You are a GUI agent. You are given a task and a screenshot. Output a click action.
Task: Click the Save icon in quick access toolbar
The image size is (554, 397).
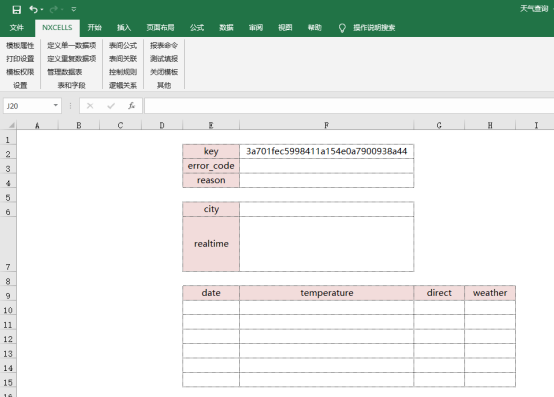[17, 10]
